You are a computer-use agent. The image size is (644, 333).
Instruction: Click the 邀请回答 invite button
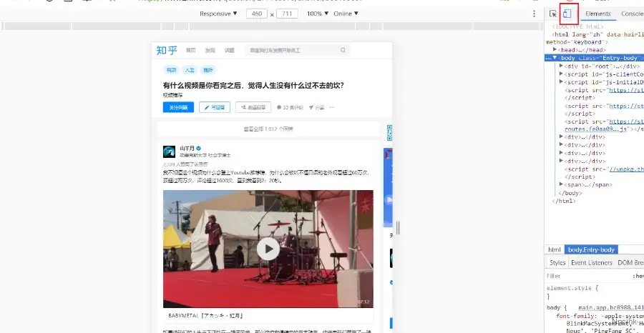point(253,107)
